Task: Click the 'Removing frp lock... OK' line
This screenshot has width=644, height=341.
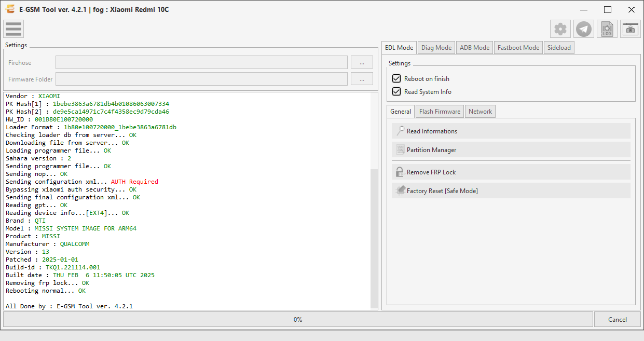Action: click(47, 283)
